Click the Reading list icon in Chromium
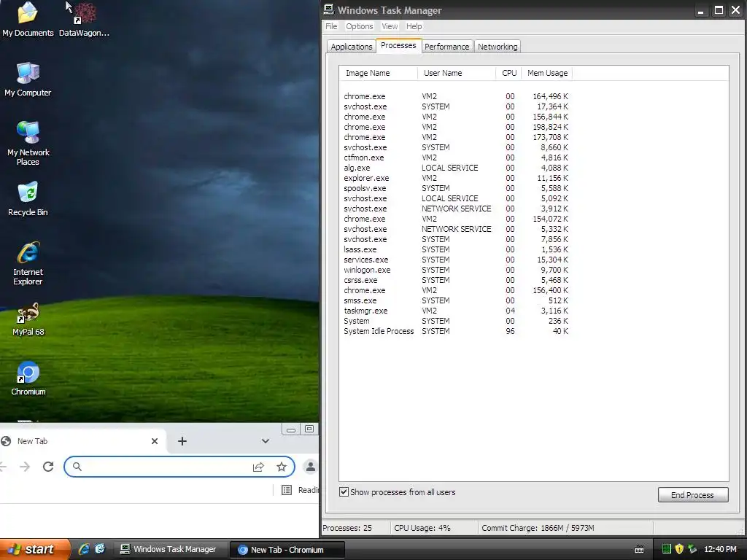The width and height of the screenshot is (747, 560). 286,490
